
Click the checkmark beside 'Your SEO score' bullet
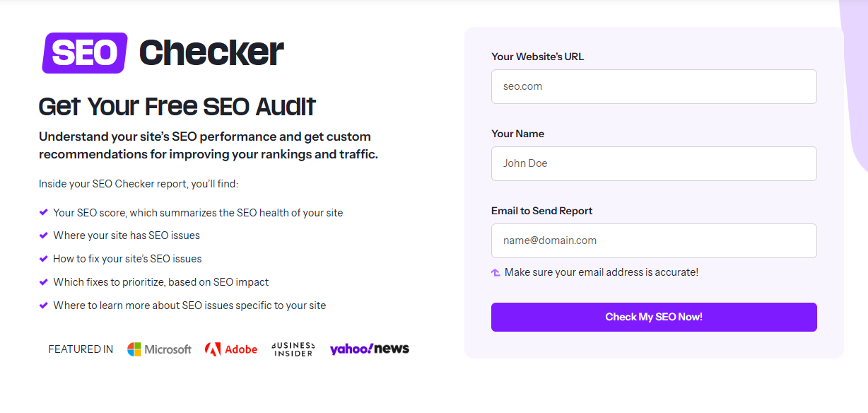click(x=43, y=212)
